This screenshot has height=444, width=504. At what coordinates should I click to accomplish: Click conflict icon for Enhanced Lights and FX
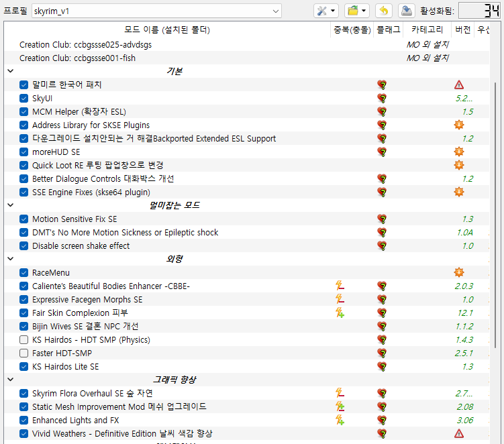tap(340, 420)
